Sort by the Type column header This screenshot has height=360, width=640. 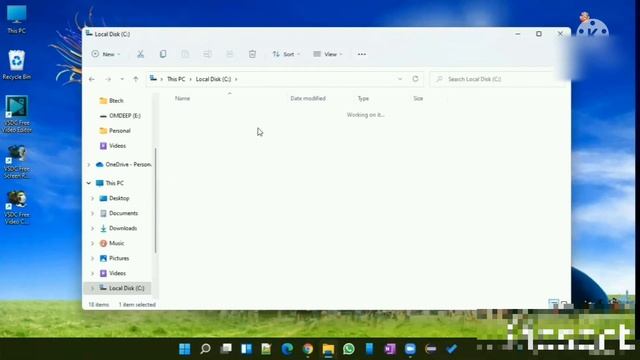(x=363, y=98)
